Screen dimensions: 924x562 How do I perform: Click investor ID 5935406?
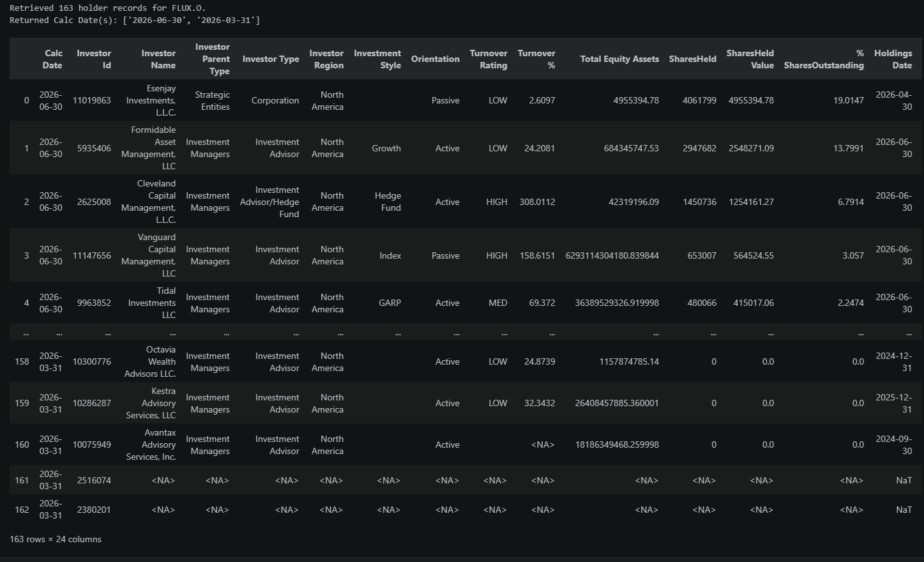pos(94,148)
